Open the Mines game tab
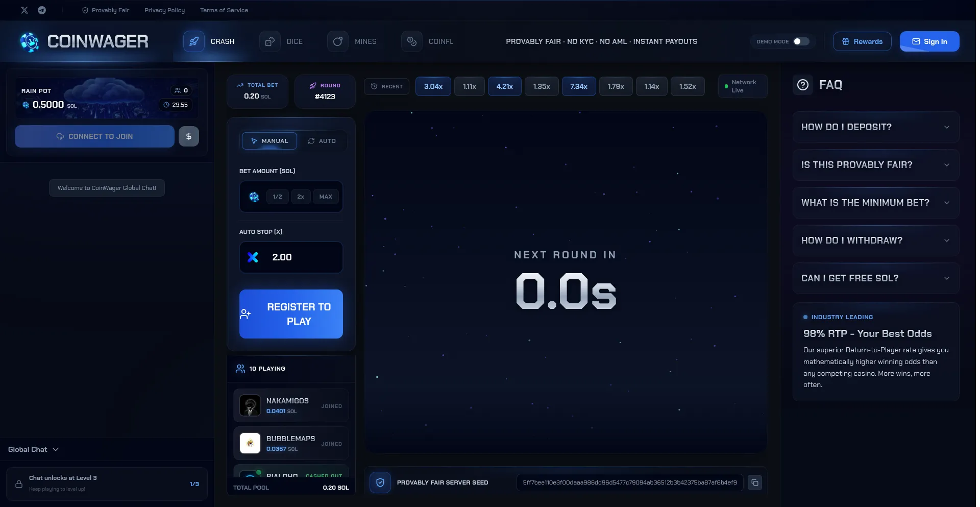980x507 pixels. (x=353, y=41)
